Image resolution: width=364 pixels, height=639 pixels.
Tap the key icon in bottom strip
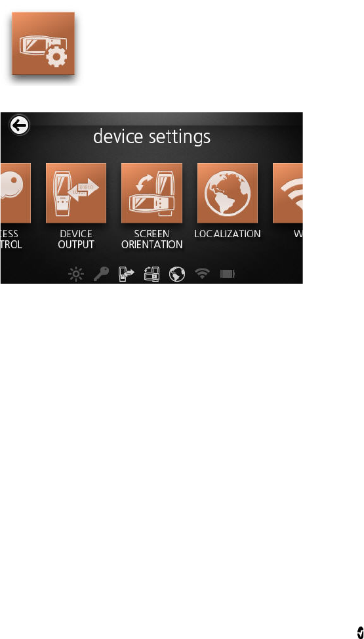(100, 275)
